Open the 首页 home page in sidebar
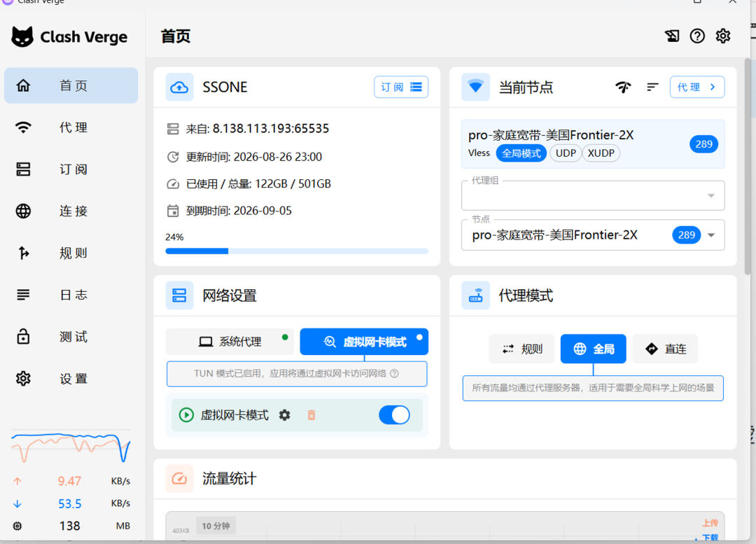756x544 pixels. (x=71, y=85)
